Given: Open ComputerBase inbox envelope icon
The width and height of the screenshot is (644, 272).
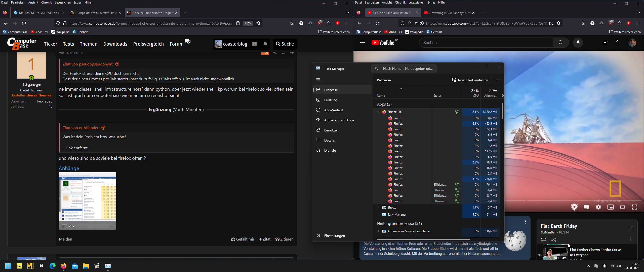Looking at the screenshot, I should pyautogui.click(x=254, y=44).
